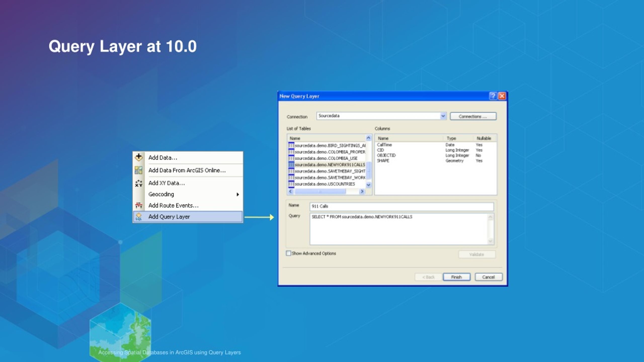The height and width of the screenshot is (362, 644).
Task: Click table list scroll left arrow
Action: pos(291,191)
